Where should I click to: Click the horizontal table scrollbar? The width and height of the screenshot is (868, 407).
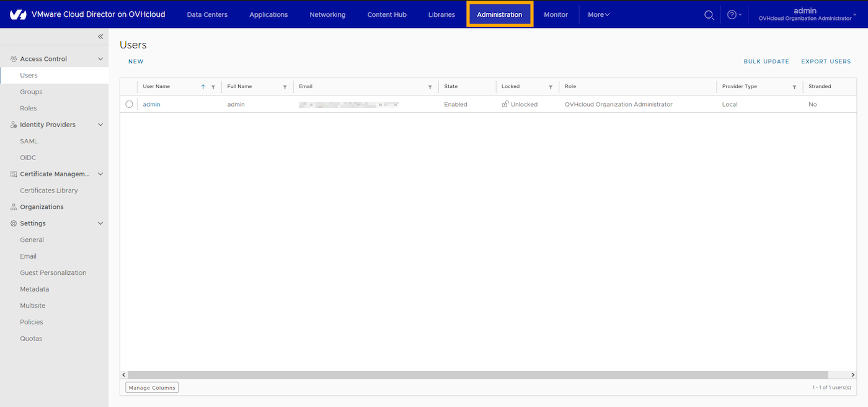point(478,375)
